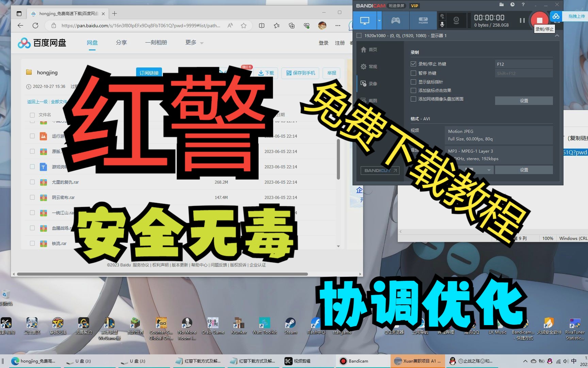Click the 举报 button
This screenshot has height=368, width=588.
(332, 73)
